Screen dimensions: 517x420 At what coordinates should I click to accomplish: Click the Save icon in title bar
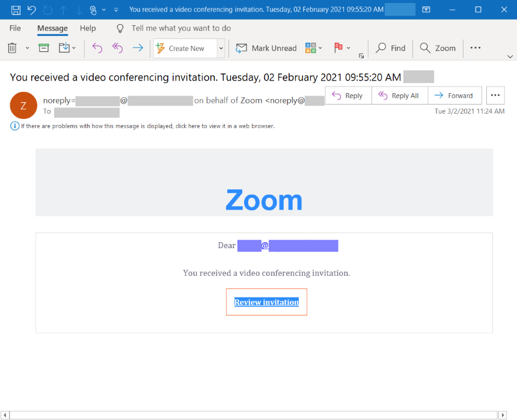pyautogui.click(x=16, y=10)
